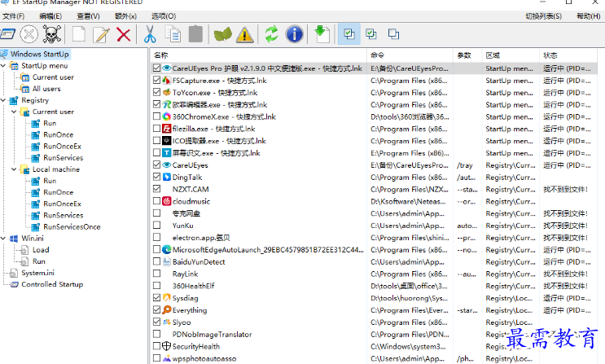Click the red X delete icon
This screenshot has width=605, height=364.
pos(124,34)
